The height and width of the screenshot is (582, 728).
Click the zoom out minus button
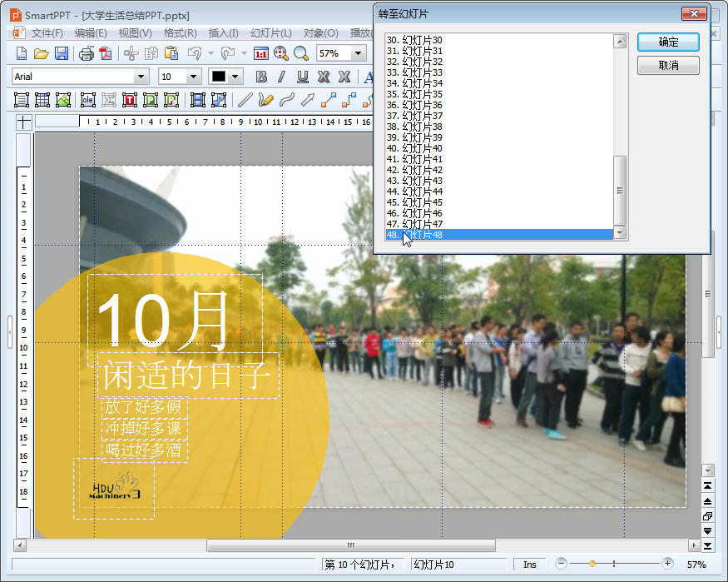(x=561, y=564)
